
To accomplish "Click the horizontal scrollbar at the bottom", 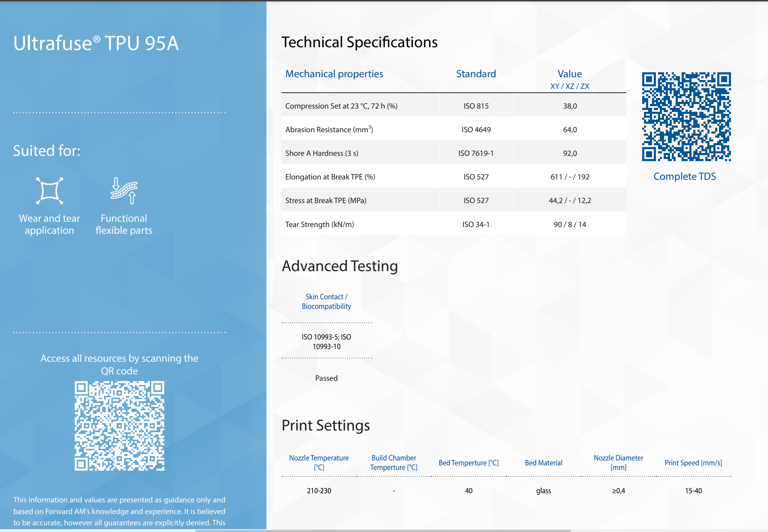I will 383,531.
